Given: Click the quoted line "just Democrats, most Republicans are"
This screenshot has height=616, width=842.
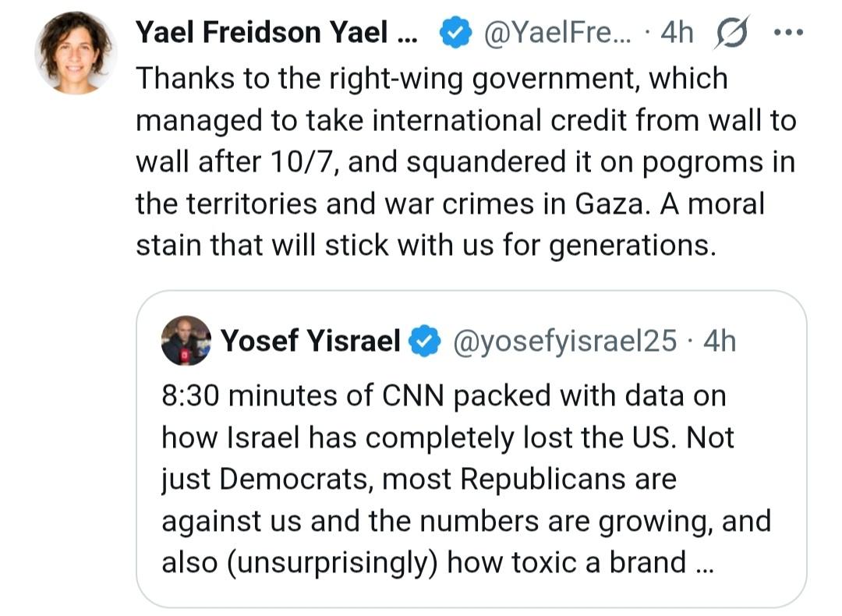Looking at the screenshot, I should tap(419, 479).
